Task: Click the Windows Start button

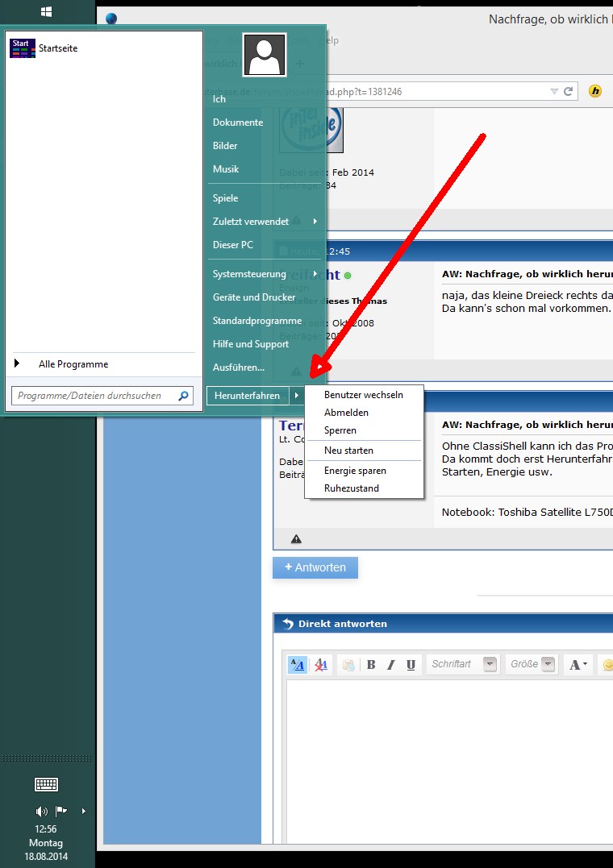Action: [x=47, y=11]
